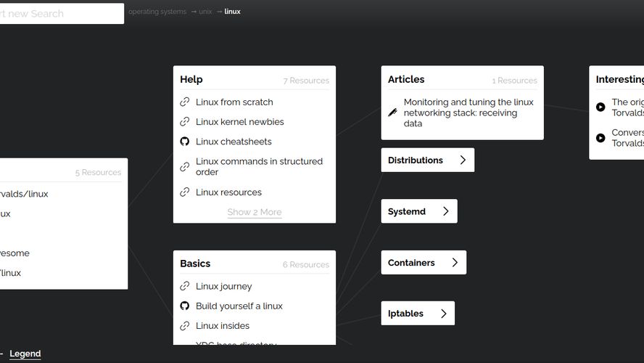Click the link icon beside Linux insides
Screen dimensions: 644x363
tap(185, 326)
